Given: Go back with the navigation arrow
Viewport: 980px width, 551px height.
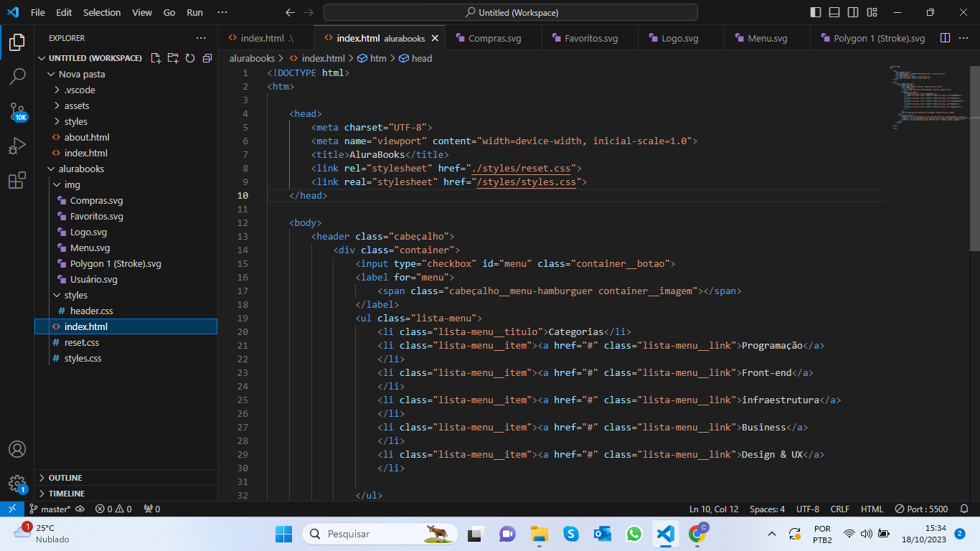Looking at the screenshot, I should tap(290, 12).
